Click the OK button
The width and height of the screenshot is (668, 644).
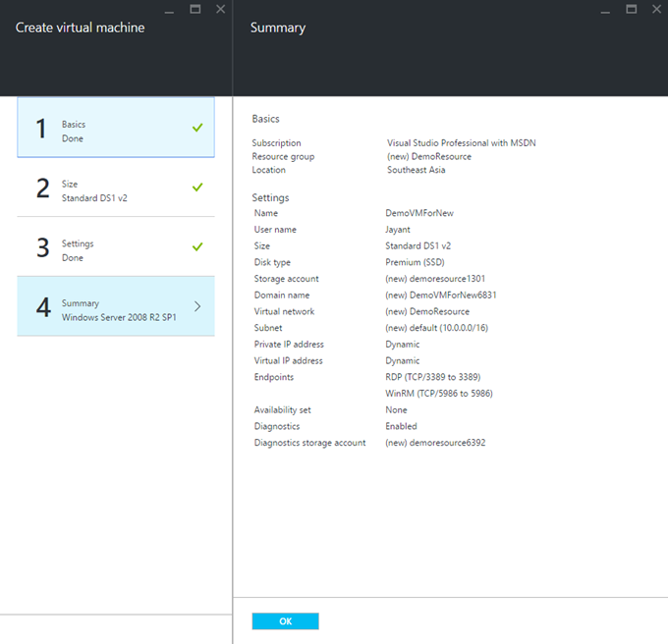click(285, 621)
